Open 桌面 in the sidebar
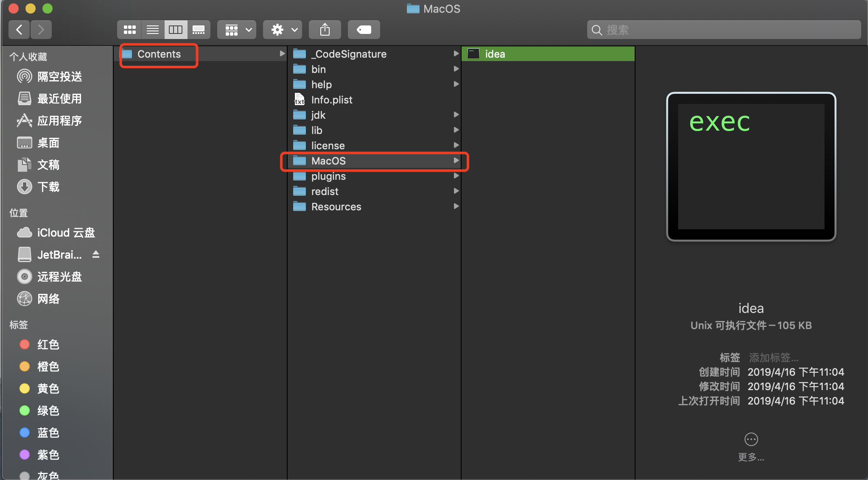Image resolution: width=868 pixels, height=480 pixels. coord(38,143)
